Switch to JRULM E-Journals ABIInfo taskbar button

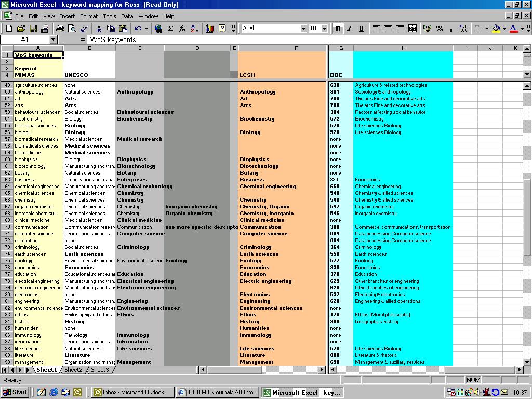click(218, 392)
